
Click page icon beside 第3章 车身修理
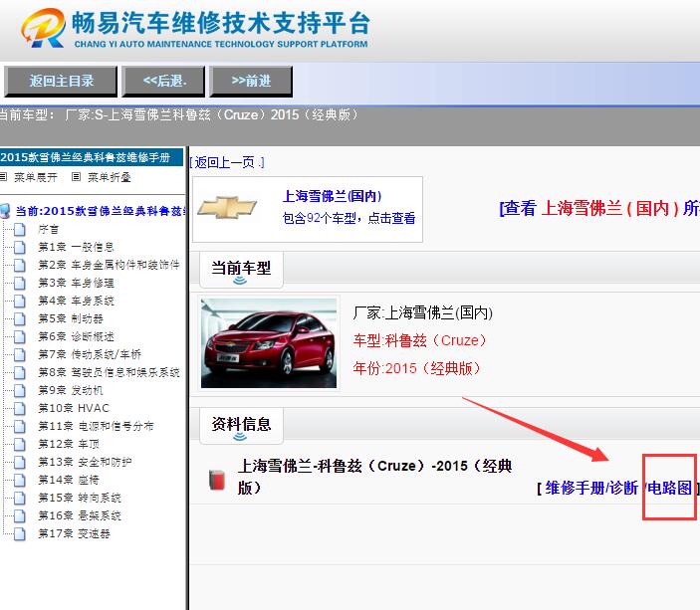click(20, 283)
